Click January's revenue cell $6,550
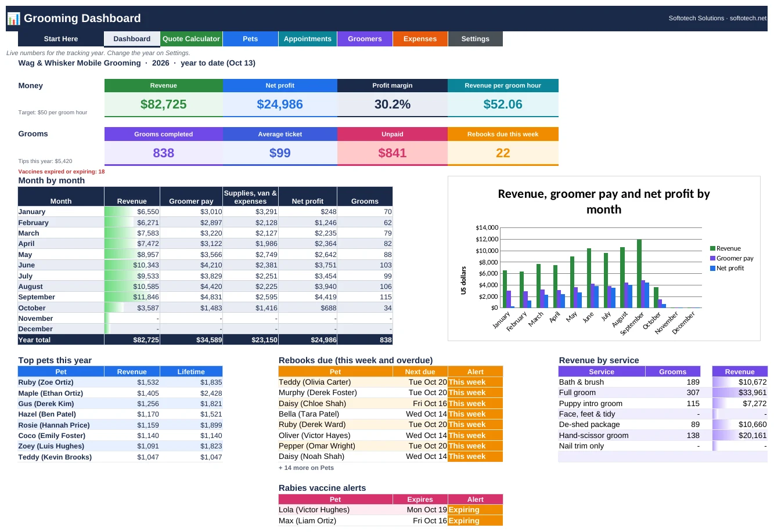Viewport: 774px width, 532px height. (132, 212)
